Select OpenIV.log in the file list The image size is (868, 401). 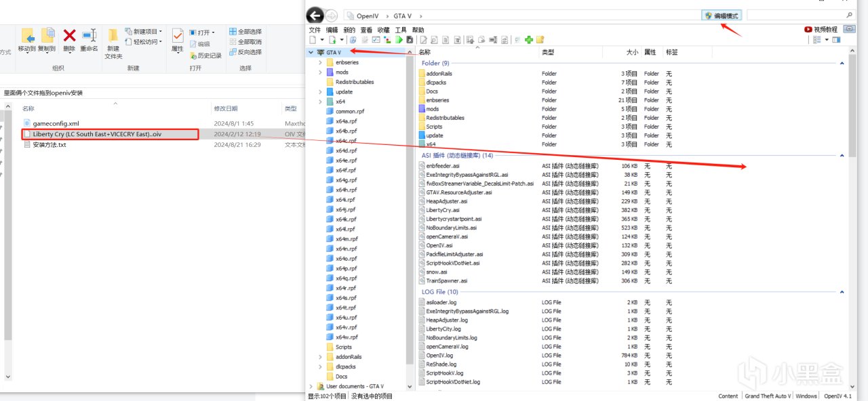tap(439, 355)
